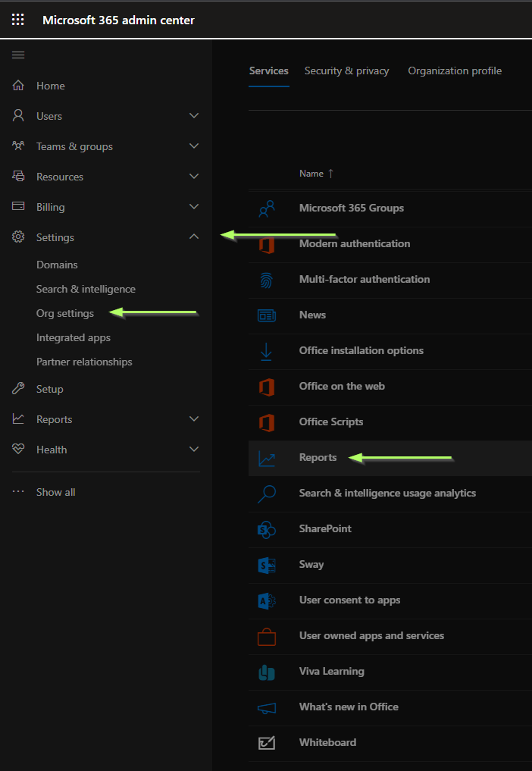This screenshot has height=771, width=532.
Task: Collapse the Settings chevron
Action: point(194,237)
